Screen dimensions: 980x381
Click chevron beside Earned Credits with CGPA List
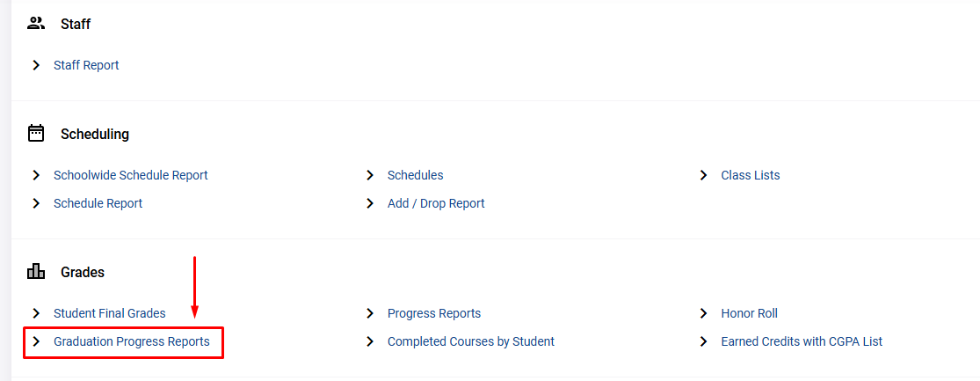click(x=704, y=341)
